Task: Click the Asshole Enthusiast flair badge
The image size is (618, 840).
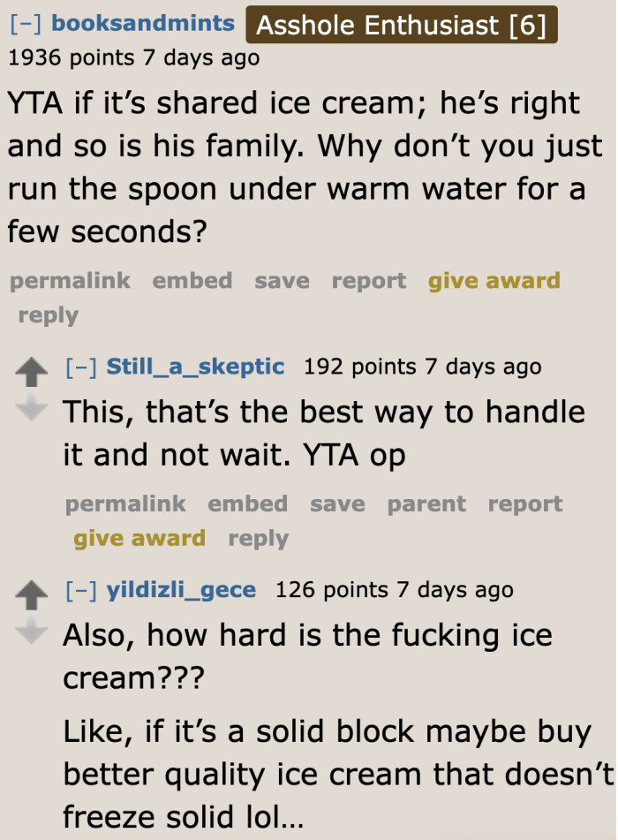Action: point(402,24)
